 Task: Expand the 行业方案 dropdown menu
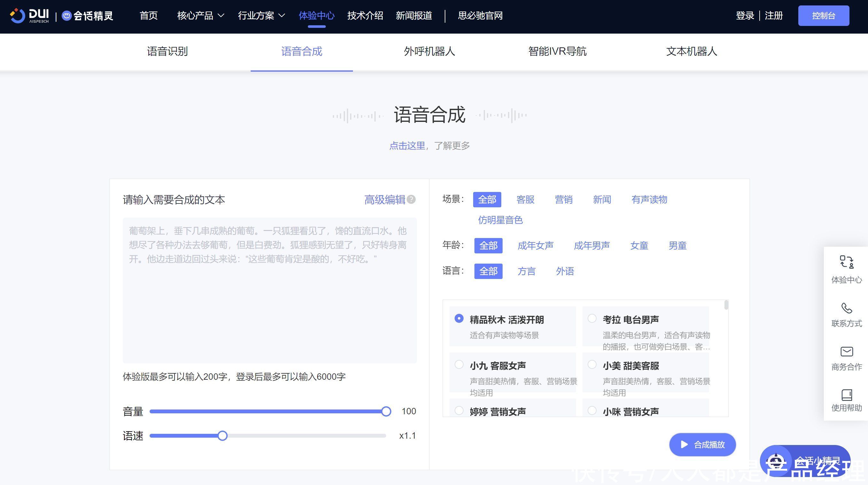(262, 15)
